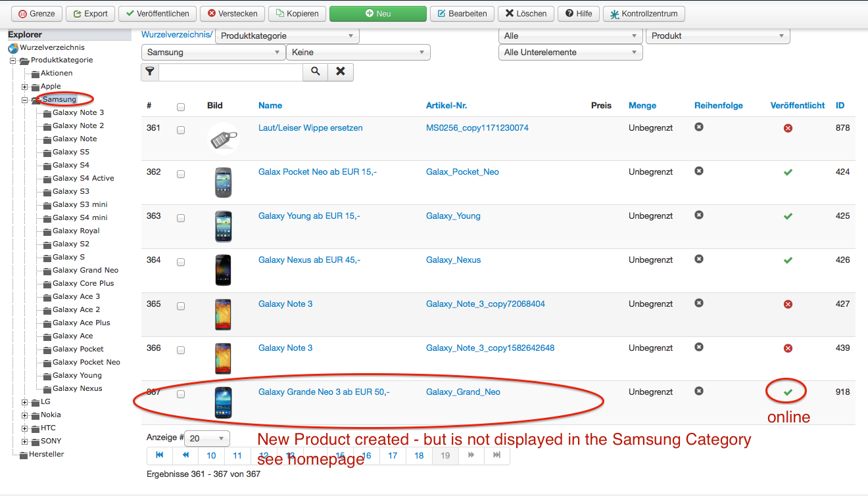
Task: Click the Export toolbar button
Action: (x=91, y=14)
